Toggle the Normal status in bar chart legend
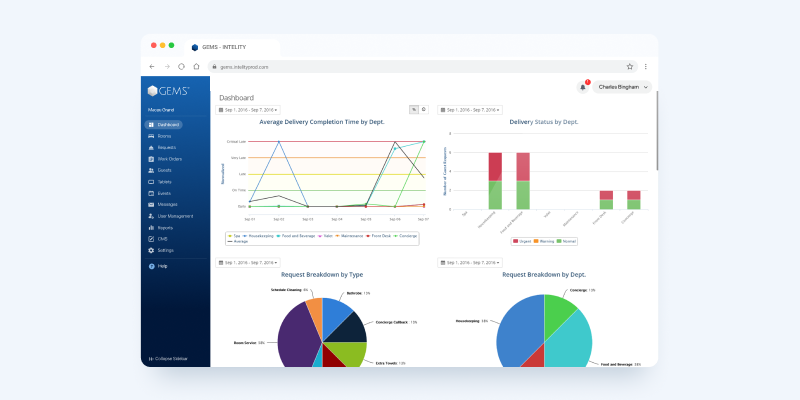 click(x=565, y=241)
